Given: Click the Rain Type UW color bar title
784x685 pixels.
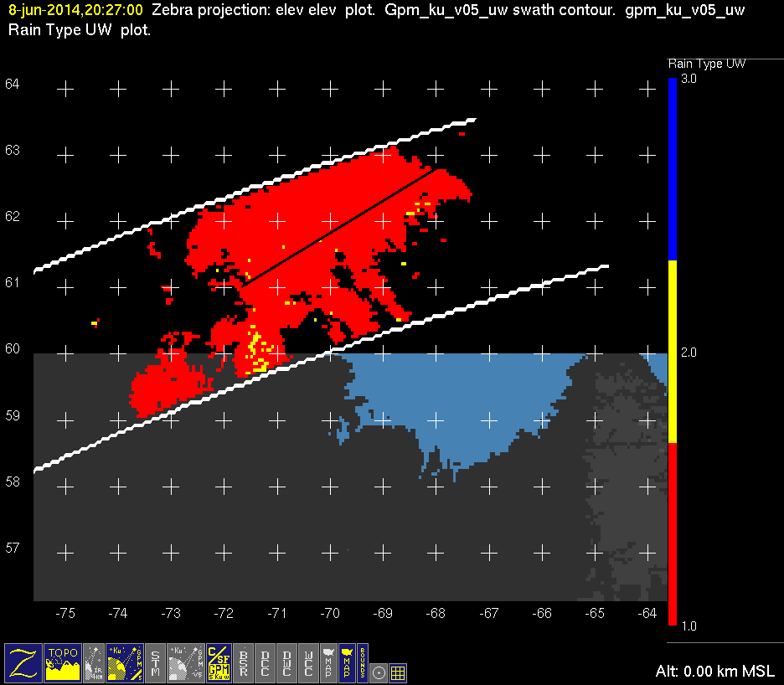Looking at the screenshot, I should coord(706,64).
